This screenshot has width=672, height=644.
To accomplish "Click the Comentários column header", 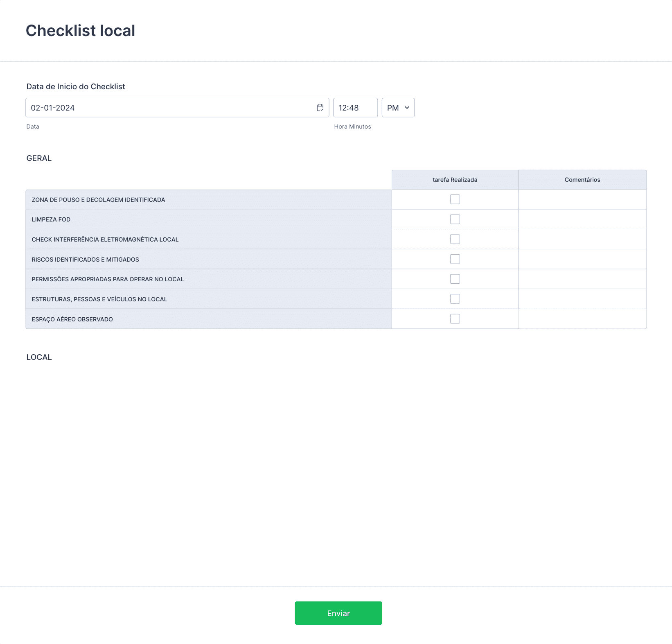I will point(582,180).
